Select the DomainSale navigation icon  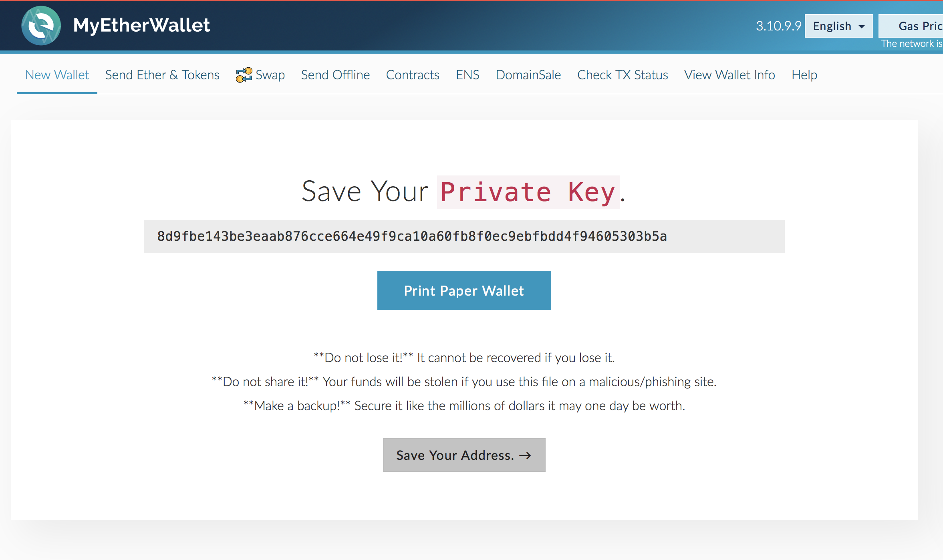click(528, 75)
